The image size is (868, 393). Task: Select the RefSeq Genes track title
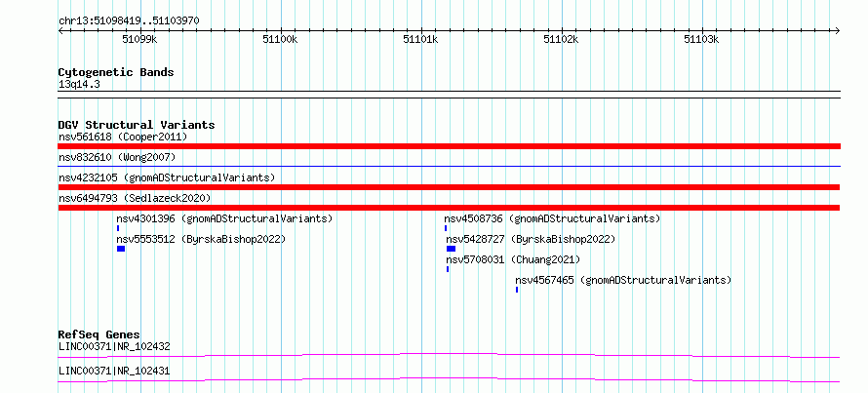(99, 334)
